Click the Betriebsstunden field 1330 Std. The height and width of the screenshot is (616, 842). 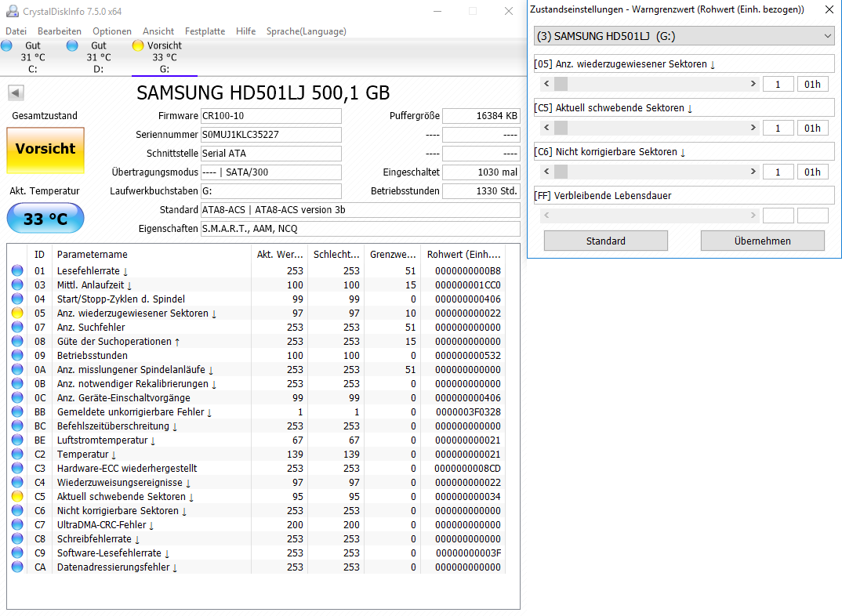tap(481, 191)
